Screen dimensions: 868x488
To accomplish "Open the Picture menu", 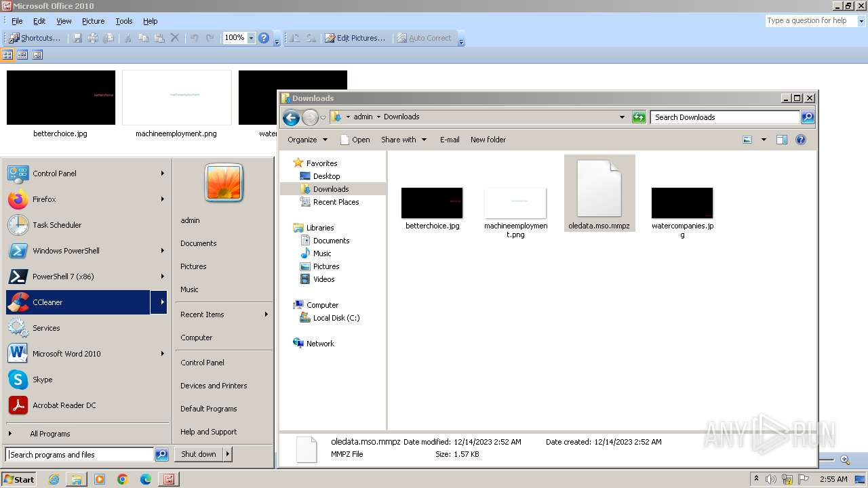I will pos(94,21).
